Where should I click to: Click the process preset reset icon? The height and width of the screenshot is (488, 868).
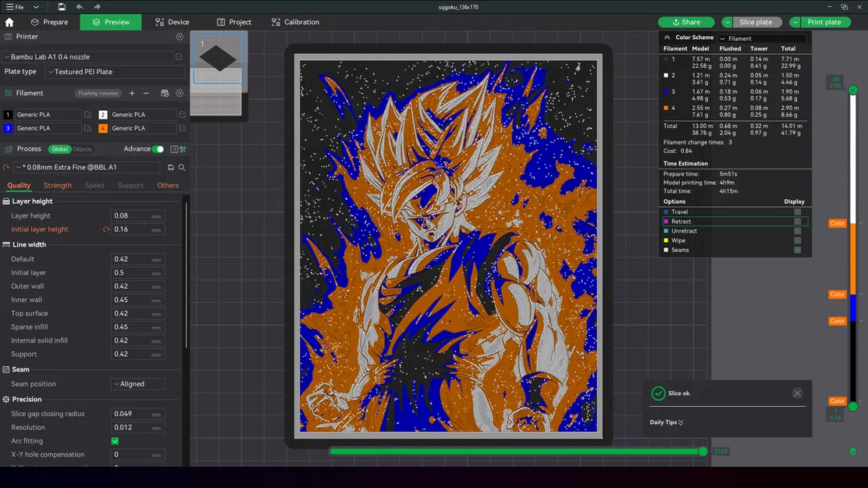(x=6, y=167)
